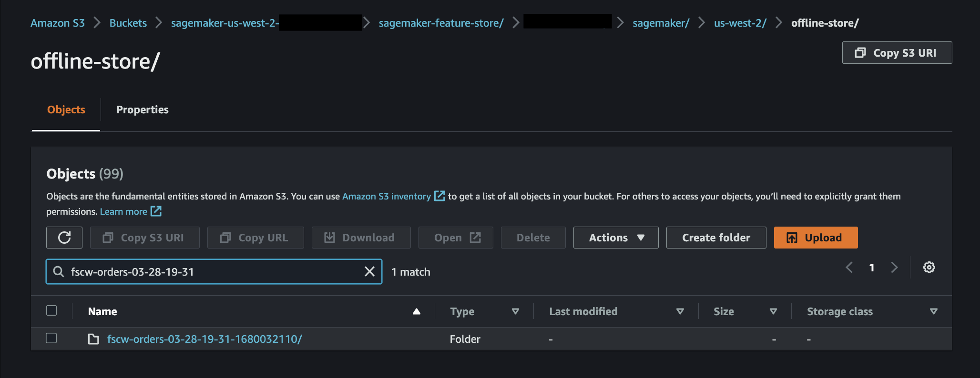Click external link icon next to Learn more

pyautogui.click(x=156, y=211)
